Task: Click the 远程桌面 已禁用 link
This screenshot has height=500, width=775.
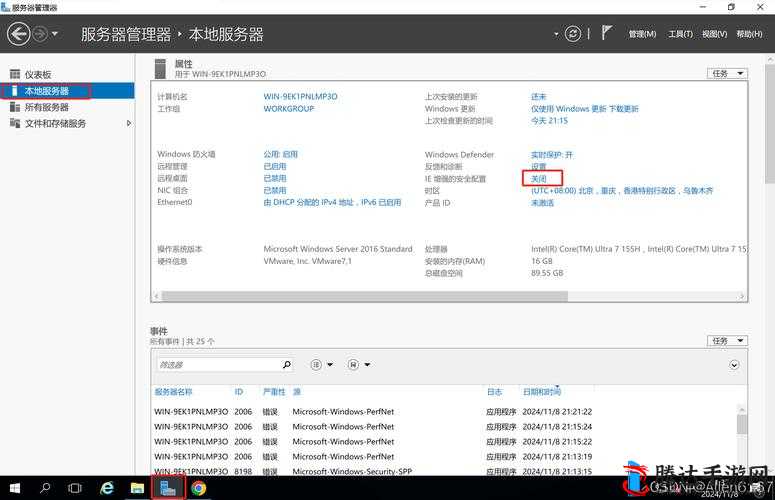Action: (275, 178)
